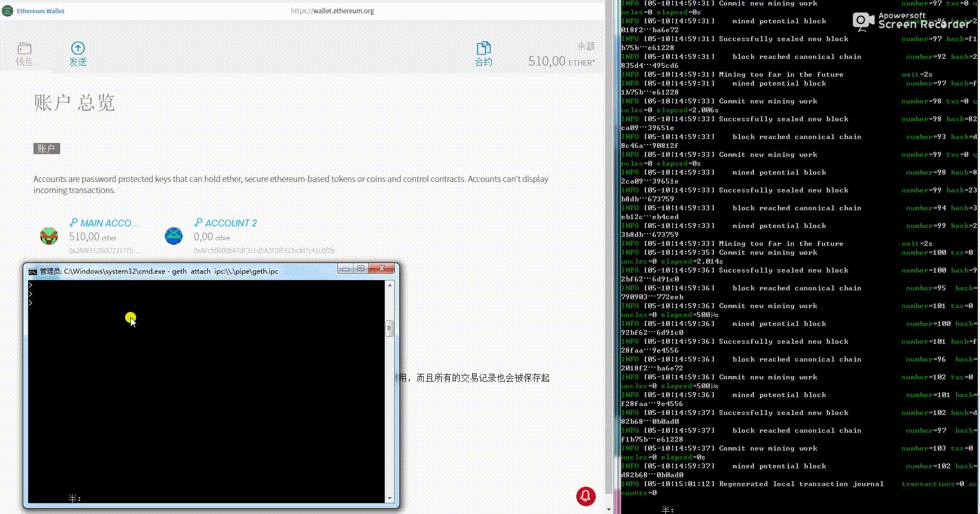Open the 钱包 (Wallets) tab

tap(24, 54)
